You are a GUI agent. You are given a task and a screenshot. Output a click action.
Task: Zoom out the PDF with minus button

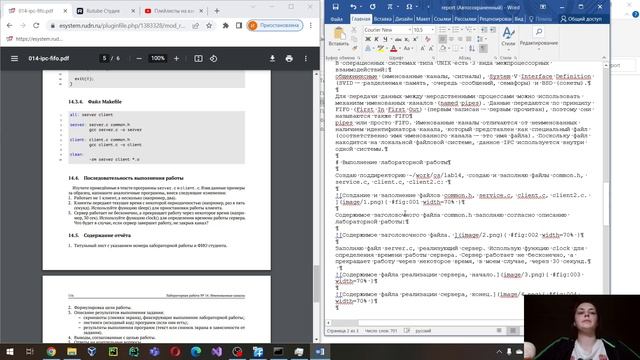click(x=139, y=58)
